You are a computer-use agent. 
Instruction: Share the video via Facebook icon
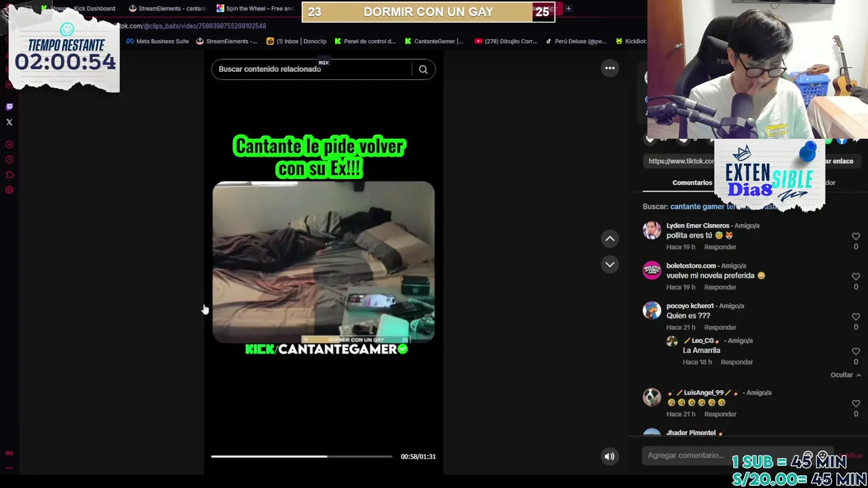842,140
